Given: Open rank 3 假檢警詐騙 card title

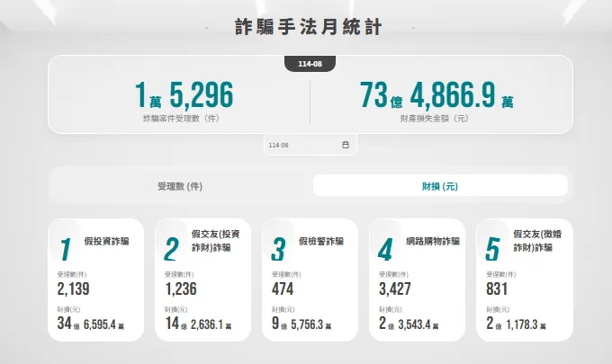Looking at the screenshot, I should click(321, 241).
